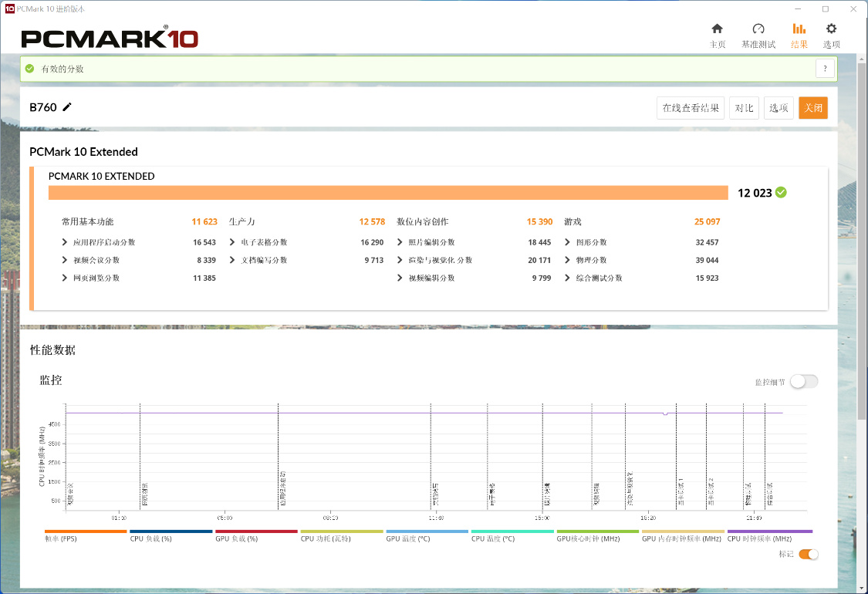The height and width of the screenshot is (594, 868).
Task: Click the 性能数据 heading
Action: coord(52,350)
